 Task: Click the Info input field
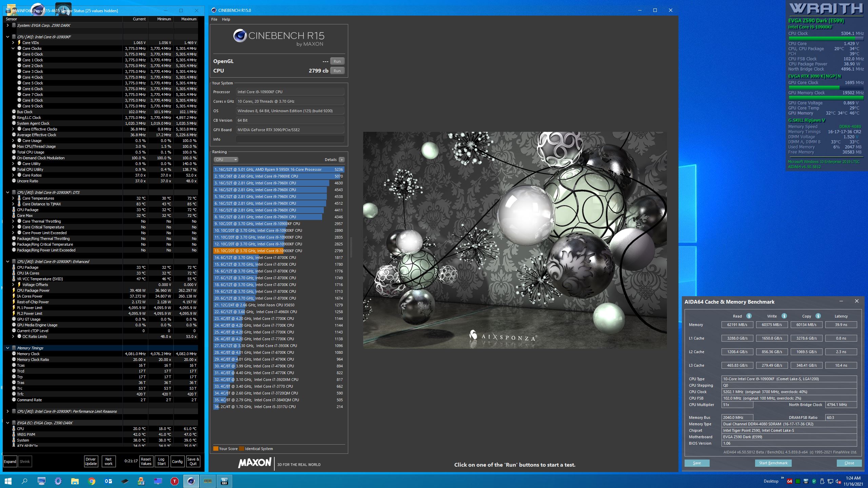pos(290,139)
